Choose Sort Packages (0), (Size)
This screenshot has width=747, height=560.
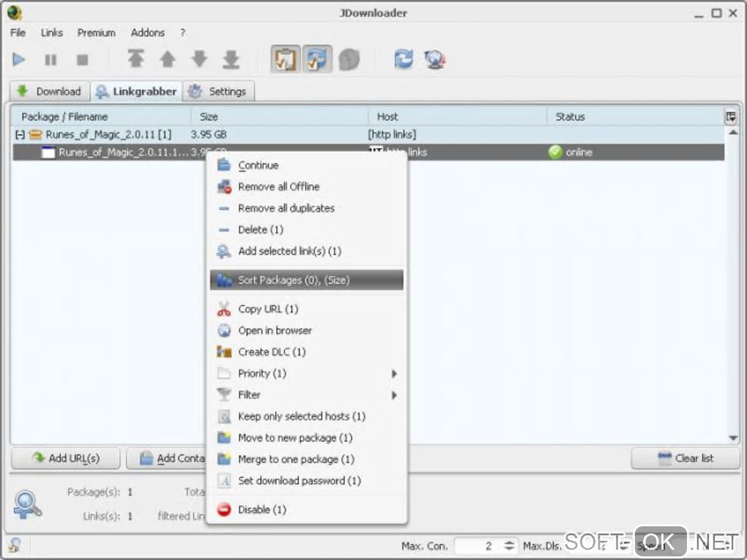pos(306,280)
